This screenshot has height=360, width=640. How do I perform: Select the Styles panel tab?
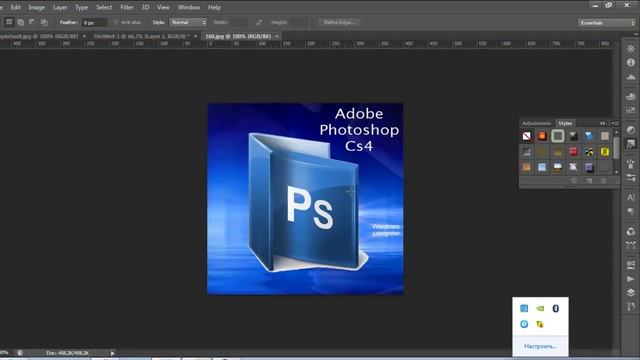coord(565,123)
